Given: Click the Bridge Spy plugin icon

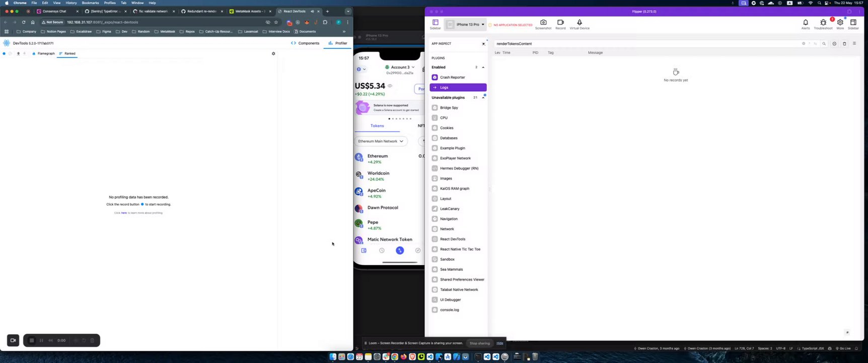Looking at the screenshot, I should click(x=435, y=107).
